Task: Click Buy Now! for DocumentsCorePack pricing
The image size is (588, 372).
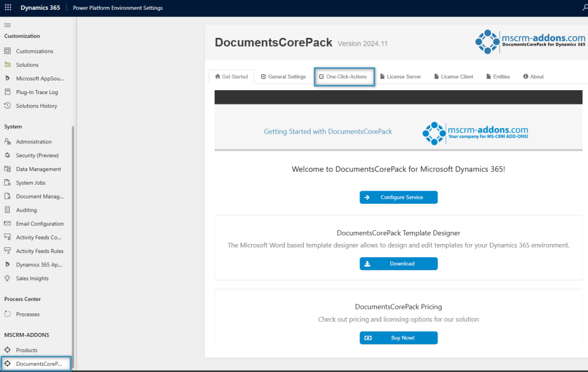Action: [399, 338]
